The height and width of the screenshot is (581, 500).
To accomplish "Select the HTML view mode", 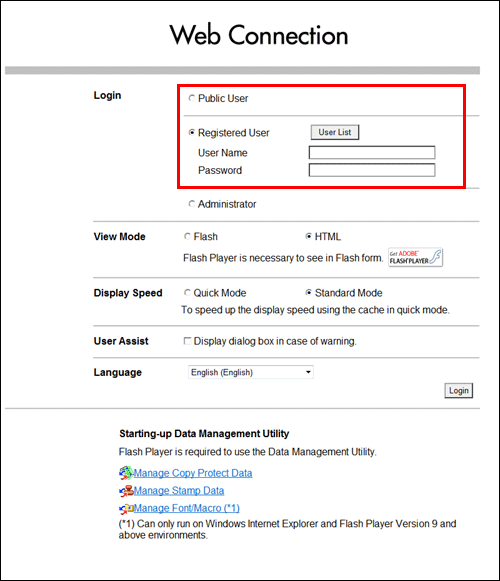I will tap(308, 236).
